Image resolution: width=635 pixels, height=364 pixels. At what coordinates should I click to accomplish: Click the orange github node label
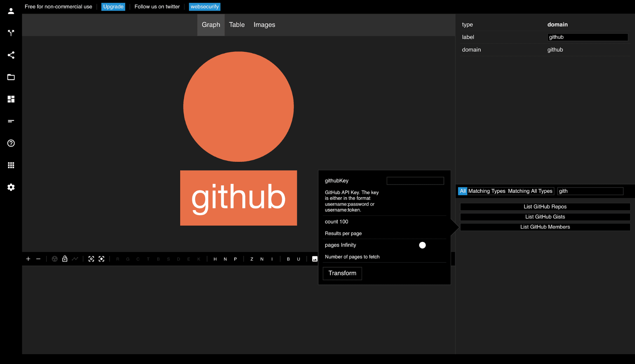[x=238, y=198]
